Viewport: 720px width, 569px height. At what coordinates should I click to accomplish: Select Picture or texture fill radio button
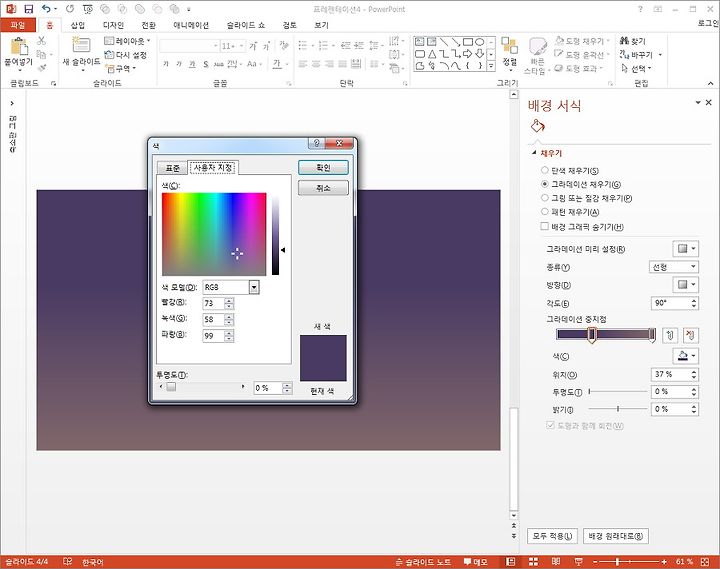pyautogui.click(x=545, y=198)
